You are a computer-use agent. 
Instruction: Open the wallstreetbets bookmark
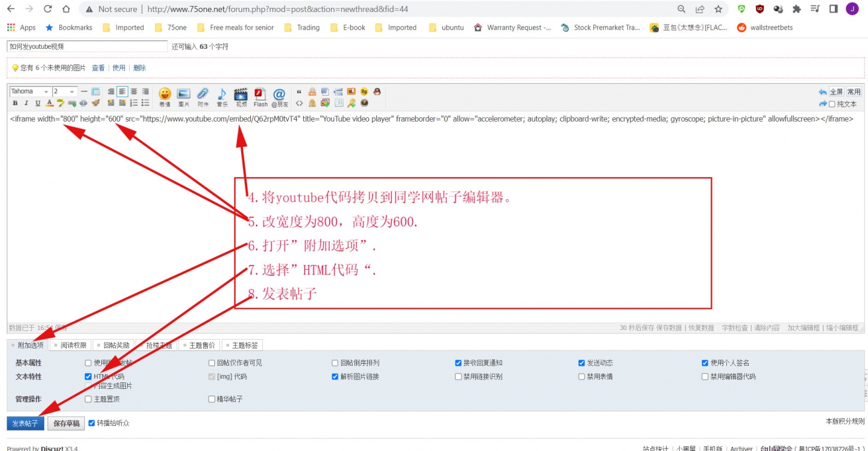[x=765, y=28]
